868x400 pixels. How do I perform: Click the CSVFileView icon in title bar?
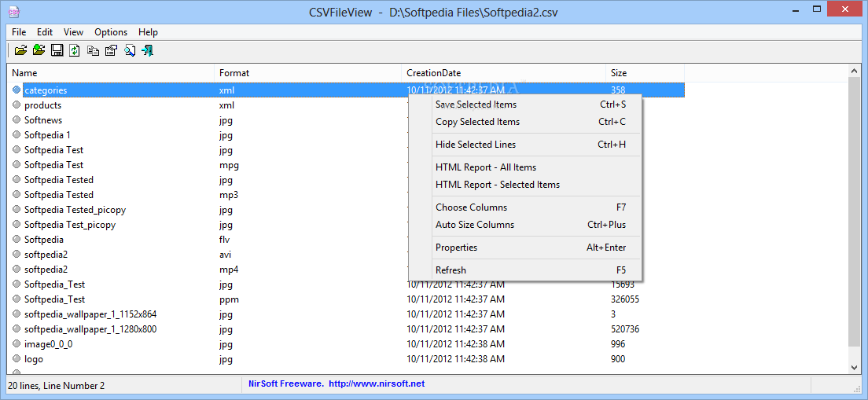(14, 10)
